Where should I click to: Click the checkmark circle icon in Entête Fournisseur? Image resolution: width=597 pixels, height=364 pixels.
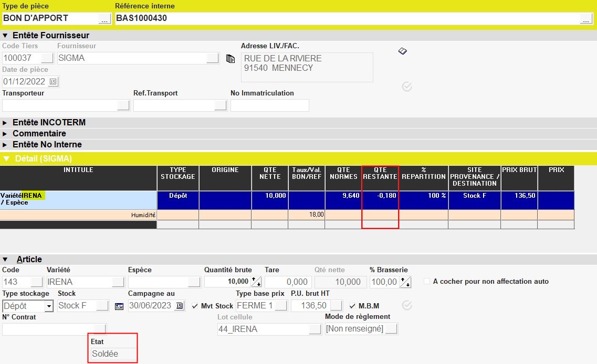coord(407,87)
